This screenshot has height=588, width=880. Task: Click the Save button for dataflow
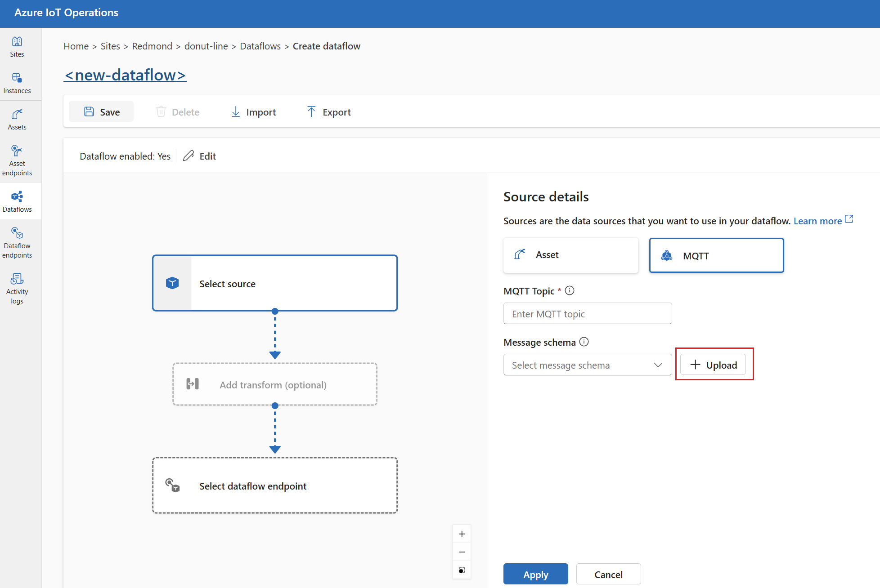[102, 111]
